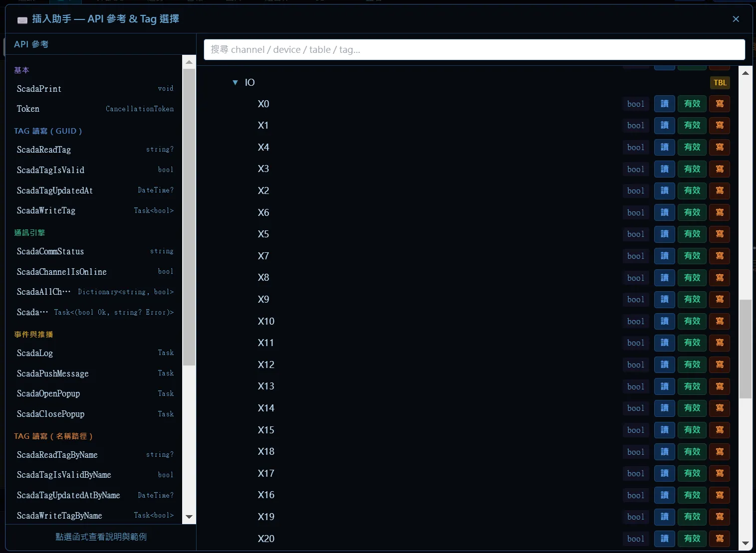Select the ScadaOpenPopup function
Viewport: 756px width, 553px height.
click(x=95, y=393)
